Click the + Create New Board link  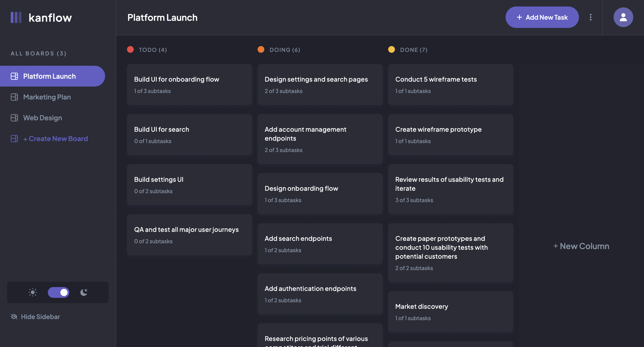click(x=55, y=138)
